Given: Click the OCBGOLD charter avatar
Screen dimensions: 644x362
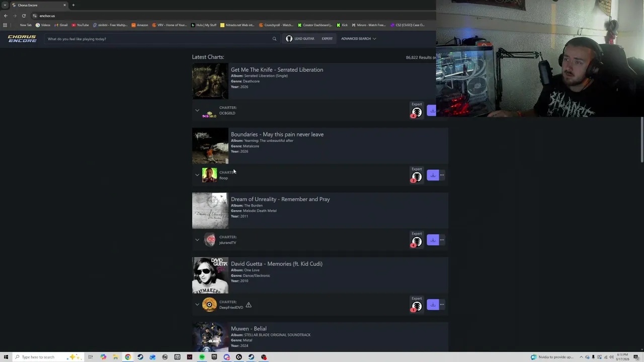Looking at the screenshot, I should click(x=209, y=115).
